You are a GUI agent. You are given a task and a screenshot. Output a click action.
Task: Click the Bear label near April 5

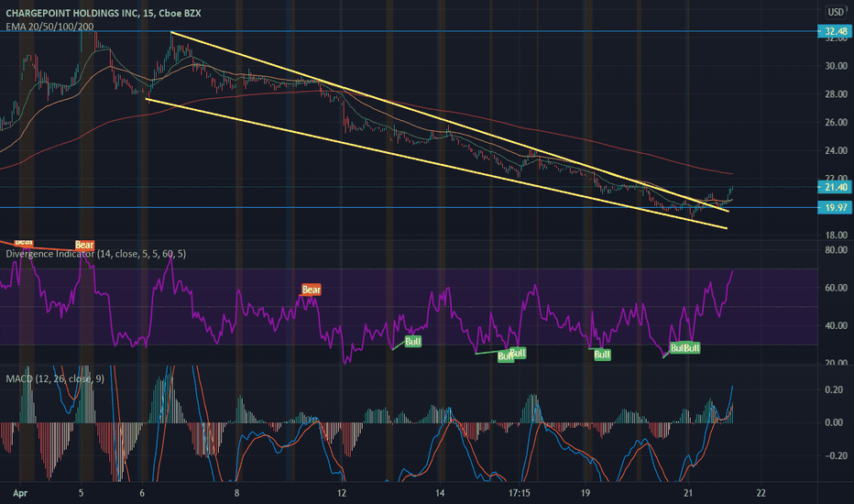coord(84,245)
